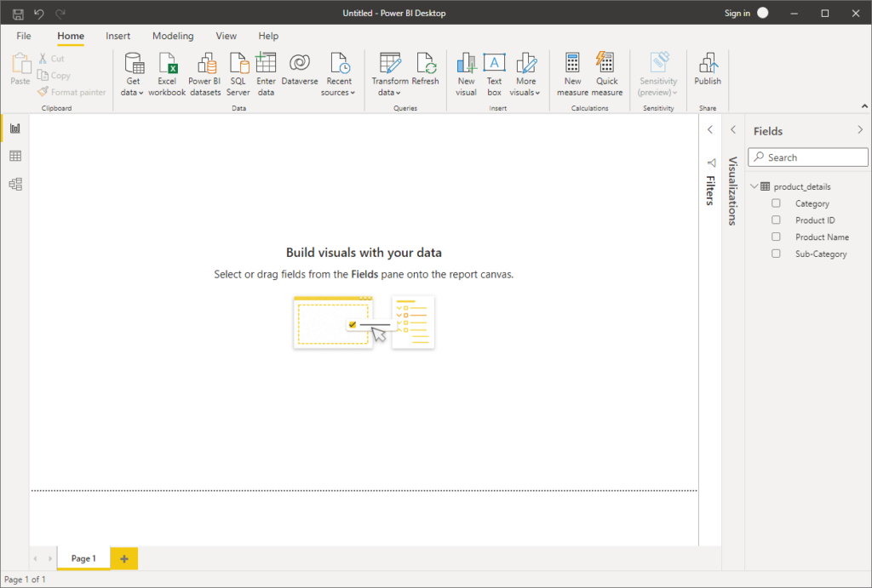Click the Publish icon
872x588 pixels.
[x=708, y=63]
